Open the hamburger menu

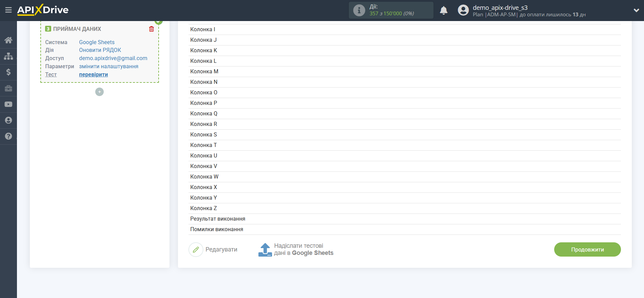point(8,10)
